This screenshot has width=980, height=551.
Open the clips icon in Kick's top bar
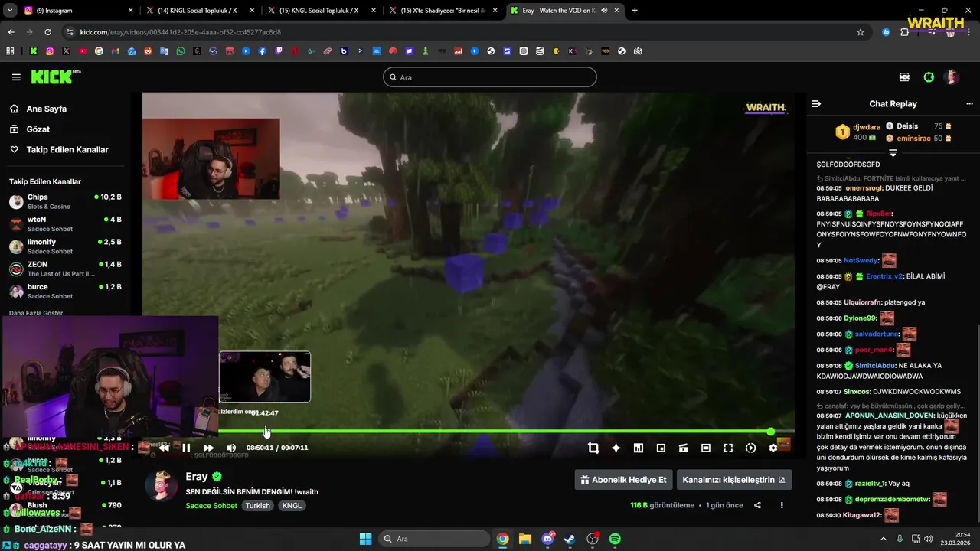pyautogui.click(x=904, y=77)
